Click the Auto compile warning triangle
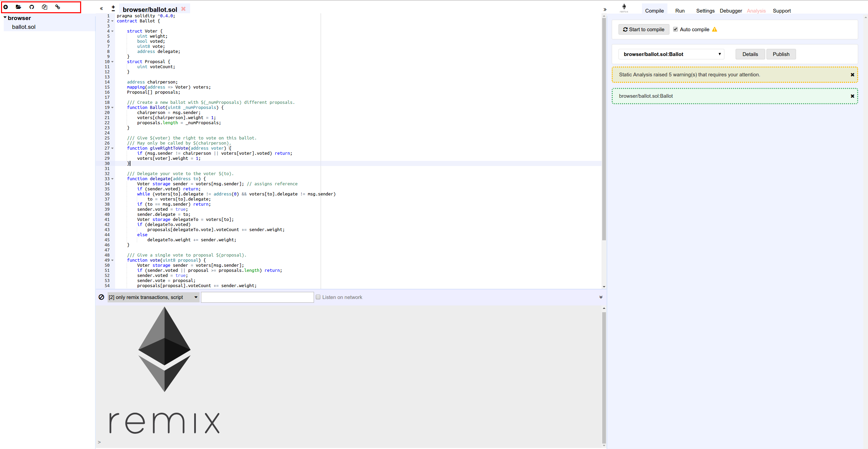The image size is (868, 449). (715, 30)
